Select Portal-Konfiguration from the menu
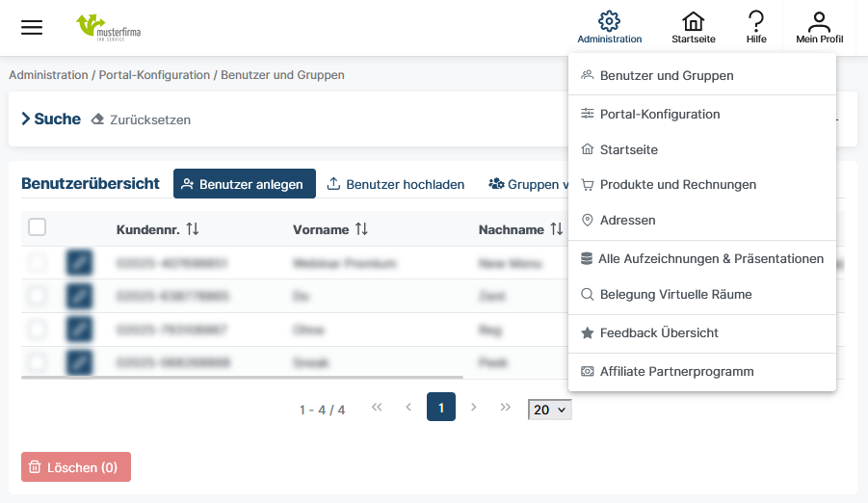This screenshot has width=868, height=503. (659, 114)
